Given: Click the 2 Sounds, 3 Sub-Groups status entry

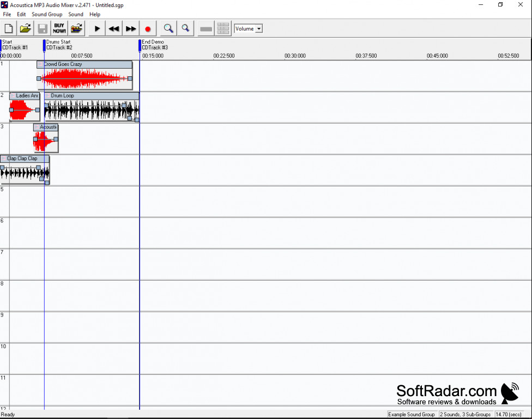Looking at the screenshot, I should [x=465, y=415].
